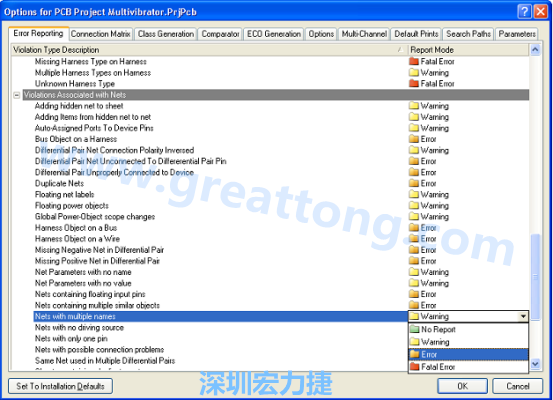553x400 pixels.
Task: Click the Error folder icon for Duplicate Nets
Action: 414,183
